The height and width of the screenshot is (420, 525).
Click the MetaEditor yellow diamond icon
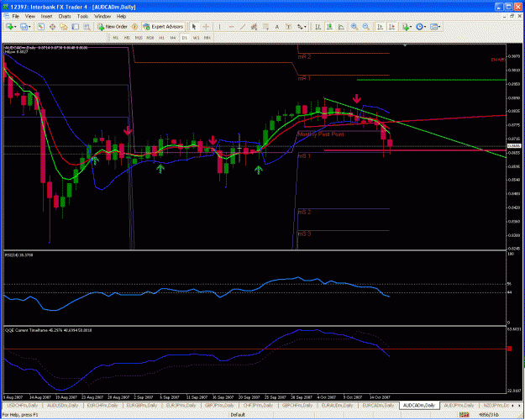(134, 27)
